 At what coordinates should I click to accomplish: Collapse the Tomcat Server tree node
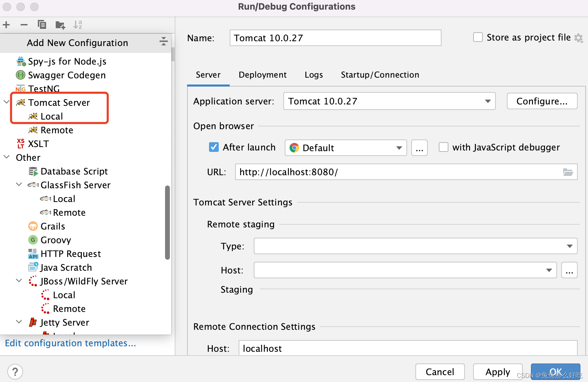pyautogui.click(x=6, y=102)
